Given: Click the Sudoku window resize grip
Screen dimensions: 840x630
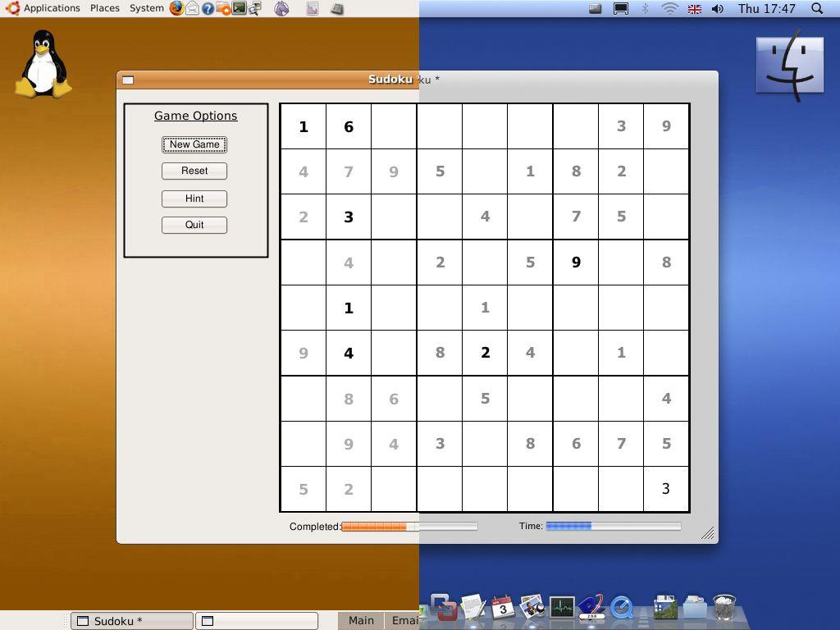Looking at the screenshot, I should coord(708,533).
